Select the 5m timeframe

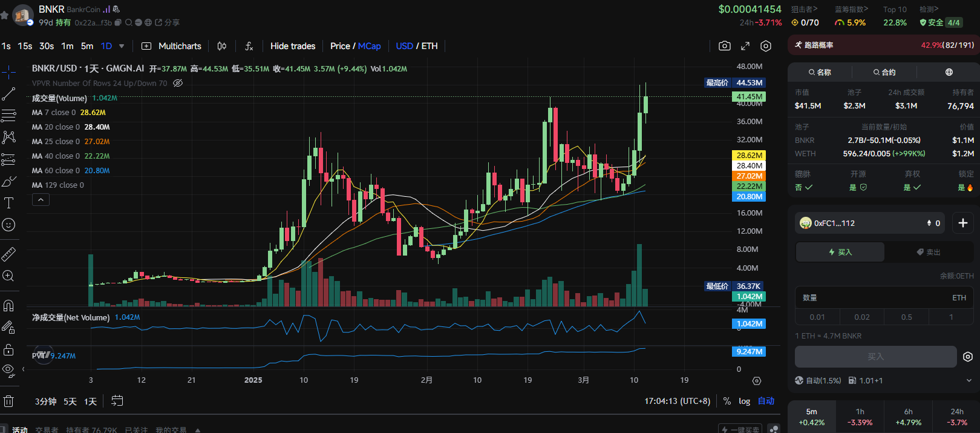pyautogui.click(x=87, y=46)
